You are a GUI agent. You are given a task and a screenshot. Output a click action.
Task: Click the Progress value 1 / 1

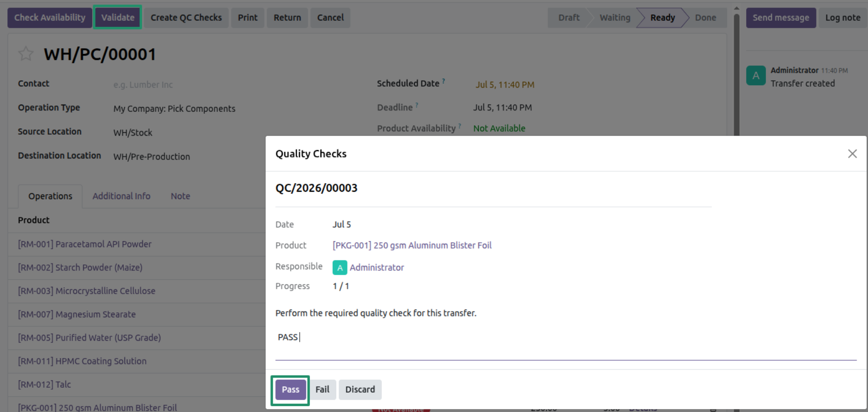click(341, 286)
